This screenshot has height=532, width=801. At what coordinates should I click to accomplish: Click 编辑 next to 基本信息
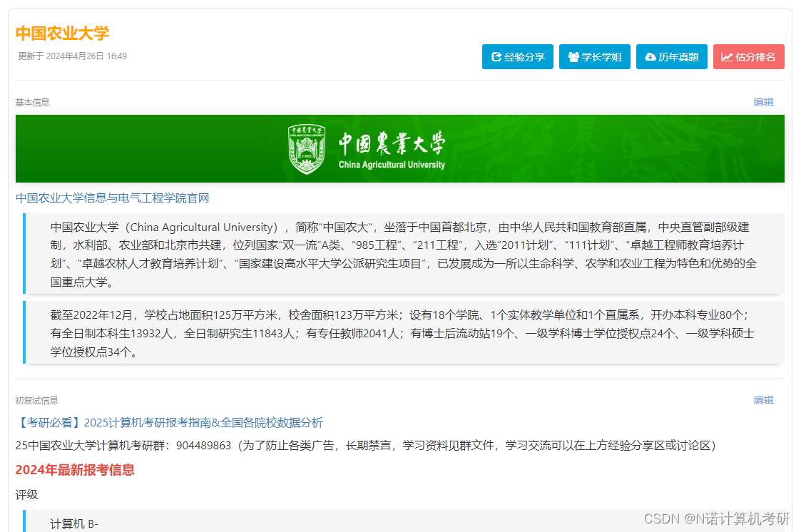[x=763, y=102]
